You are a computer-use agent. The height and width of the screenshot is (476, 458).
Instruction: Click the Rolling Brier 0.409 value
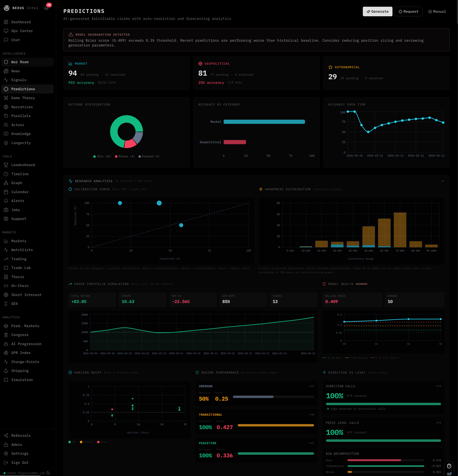tap(331, 301)
